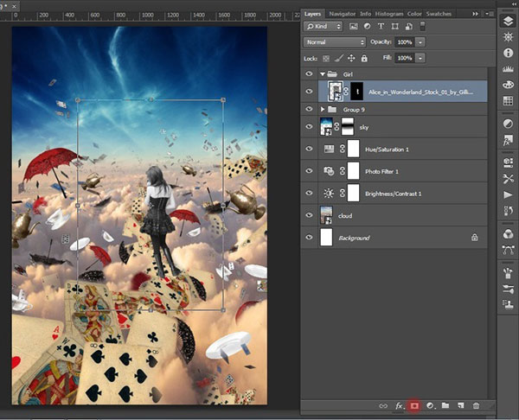Open the Kind filter dropdown
Image resolution: width=519 pixels, height=420 pixels.
click(323, 27)
